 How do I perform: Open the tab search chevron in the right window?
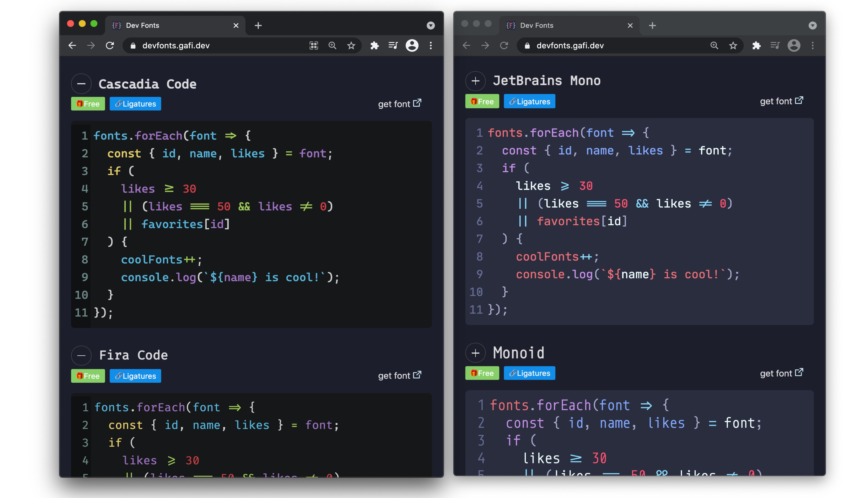(x=813, y=25)
